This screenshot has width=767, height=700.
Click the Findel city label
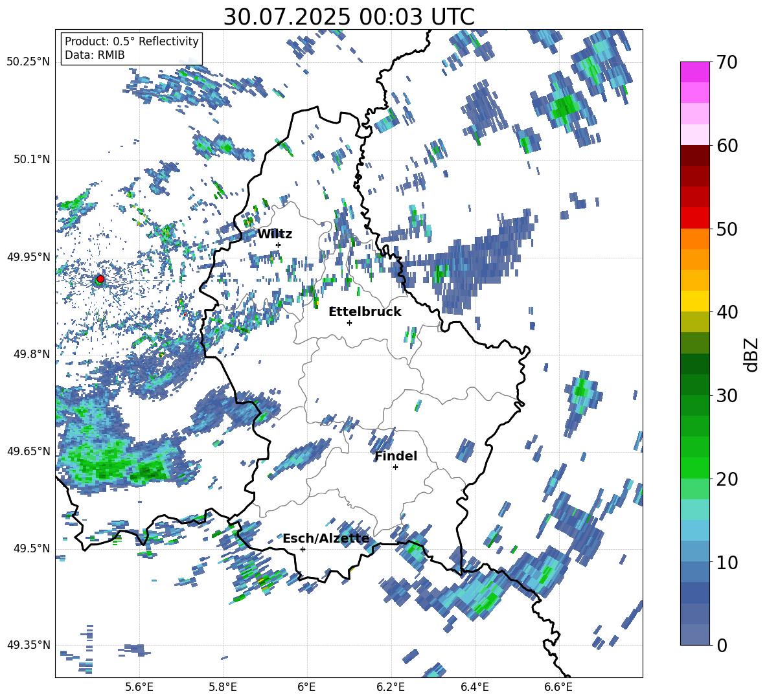[x=396, y=456]
